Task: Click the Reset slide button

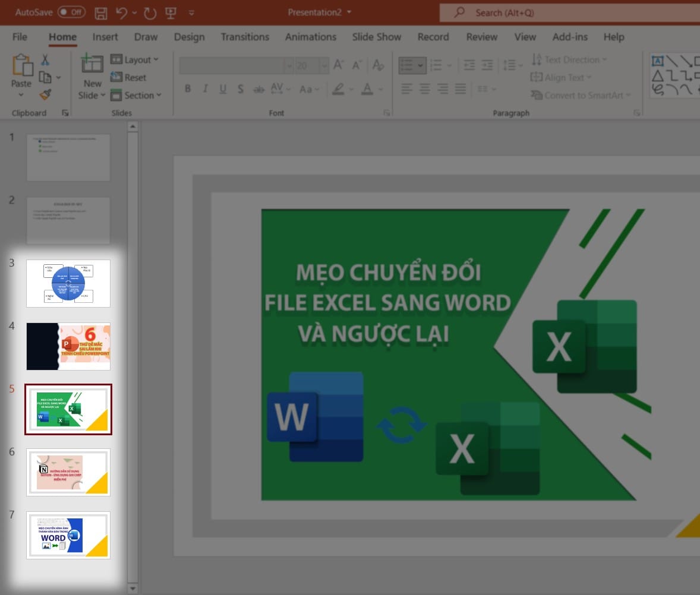Action: pyautogui.click(x=128, y=77)
